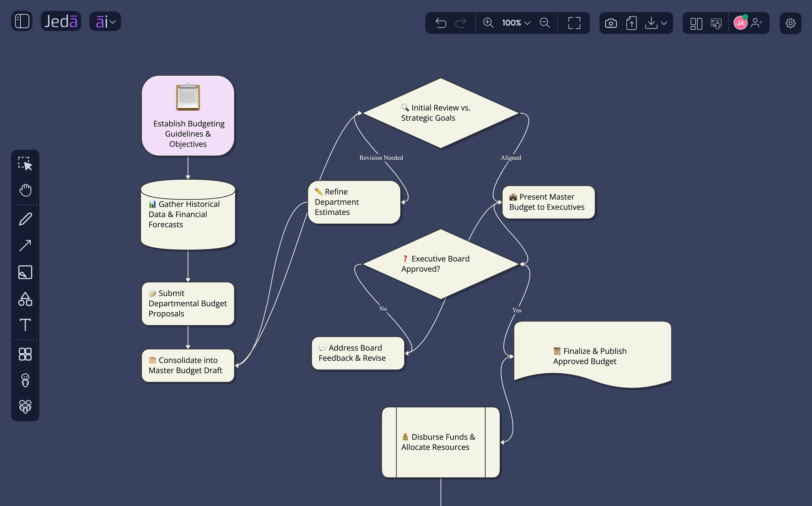Select the Gather Historical Data cylinder node

(x=188, y=215)
